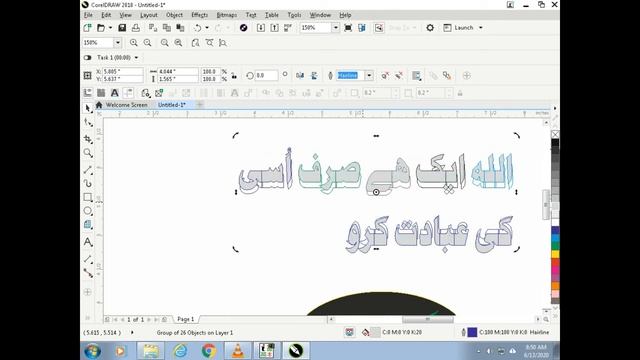Open Chrome from the taskbar

click(209, 351)
